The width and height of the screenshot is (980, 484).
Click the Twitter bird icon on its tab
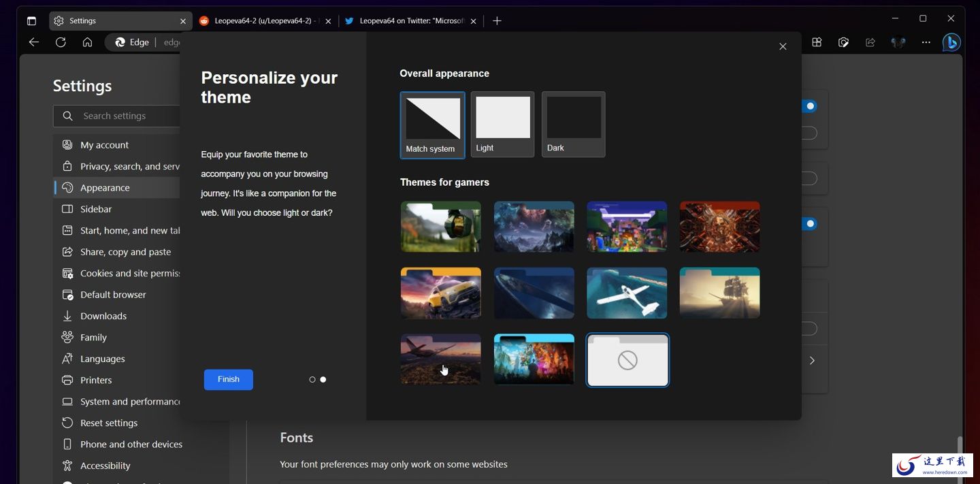(x=349, y=21)
